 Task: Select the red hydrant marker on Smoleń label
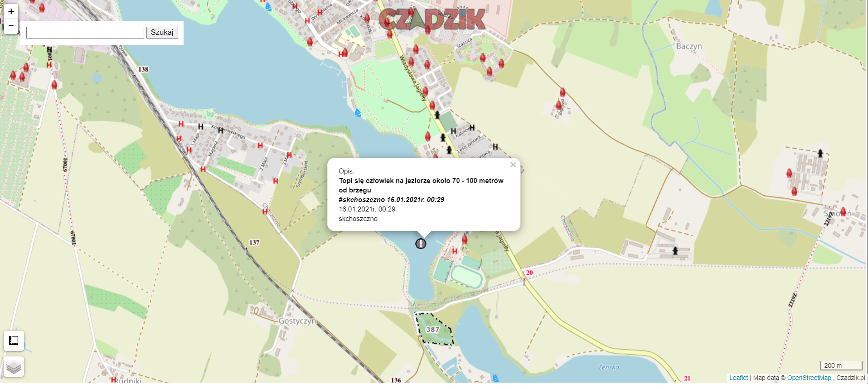tap(843, 211)
